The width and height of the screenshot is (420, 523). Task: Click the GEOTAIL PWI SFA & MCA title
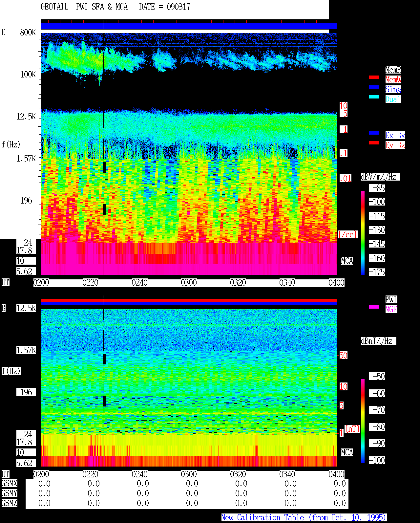(x=84, y=7)
